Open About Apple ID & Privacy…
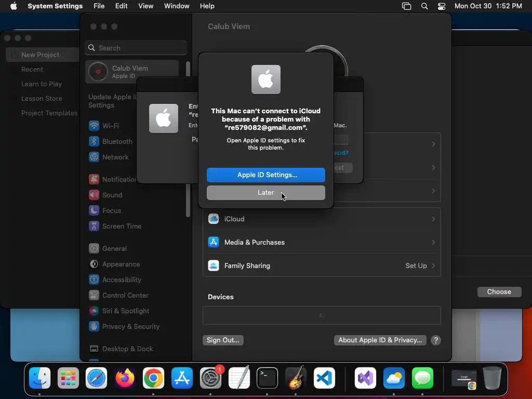 380,340
